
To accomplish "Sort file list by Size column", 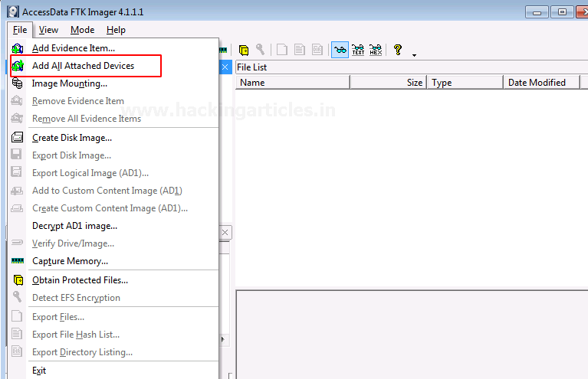I will tap(389, 83).
